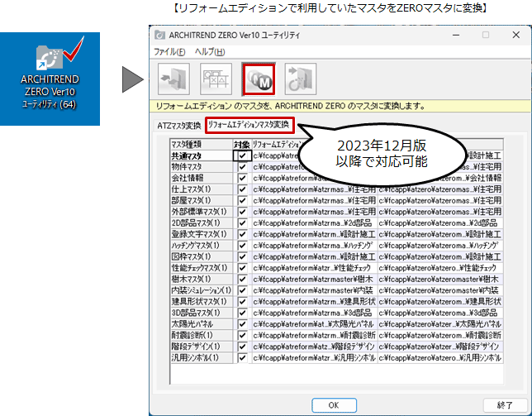Screen dimensions: 532x416
Task: Click the マスタ種類 column header
Action: 202,145
